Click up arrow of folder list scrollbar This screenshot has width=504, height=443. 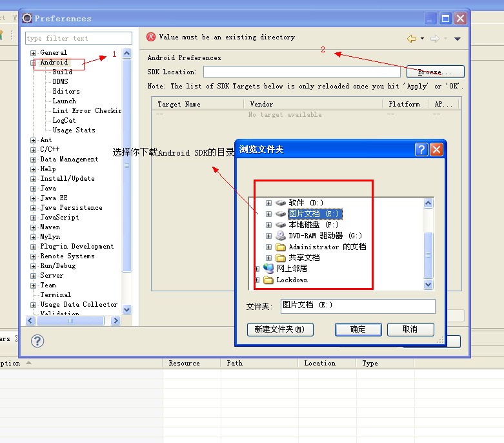428,203
